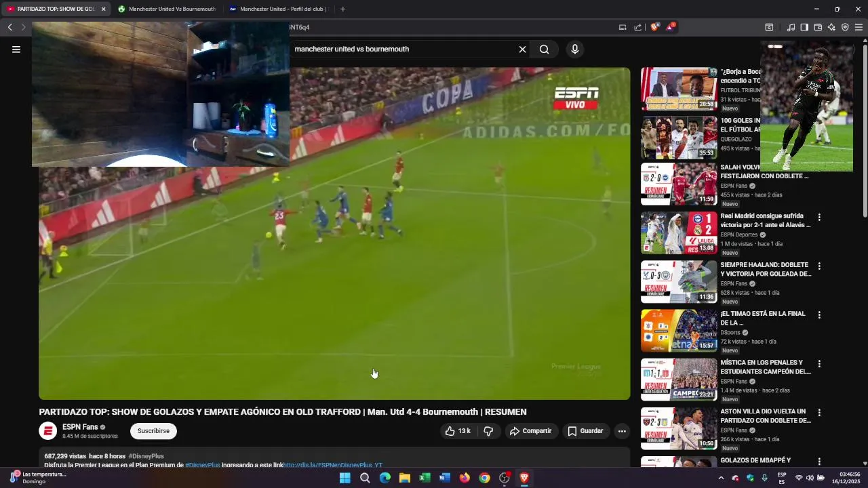
Task: Toggle the Brave sidebar panel
Action: pyautogui.click(x=804, y=27)
